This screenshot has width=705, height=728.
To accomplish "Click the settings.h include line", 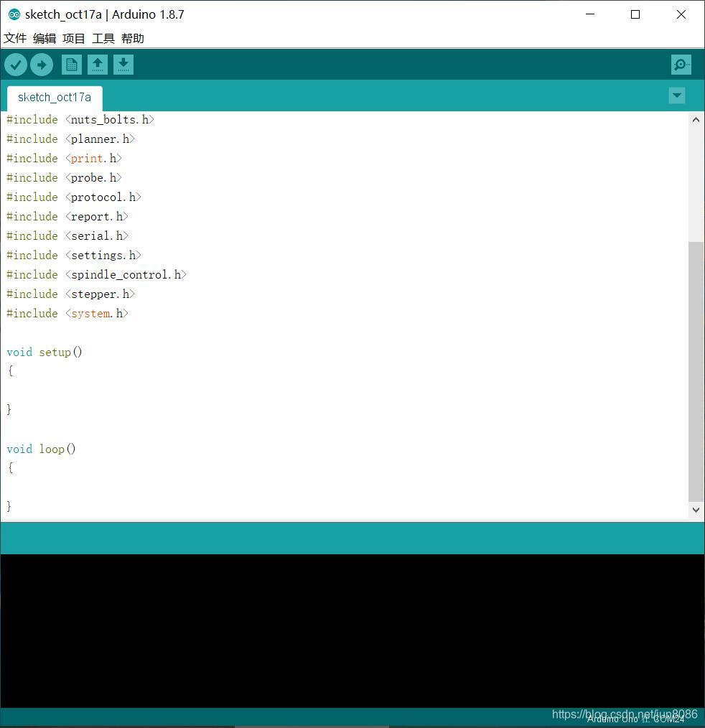I will coord(74,256).
